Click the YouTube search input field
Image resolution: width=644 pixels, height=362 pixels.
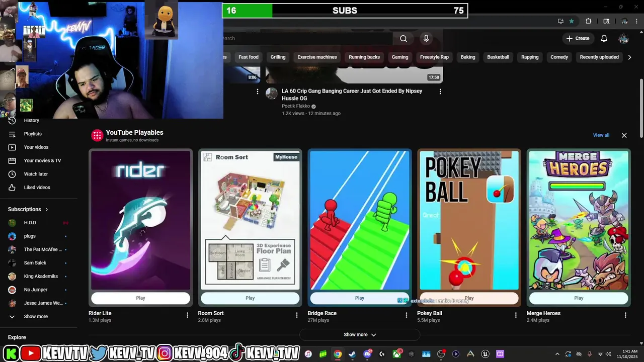(307, 39)
